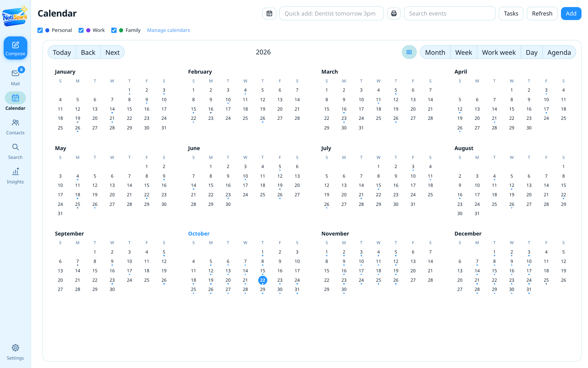
Task: Open the October month heading
Action: coord(198,233)
